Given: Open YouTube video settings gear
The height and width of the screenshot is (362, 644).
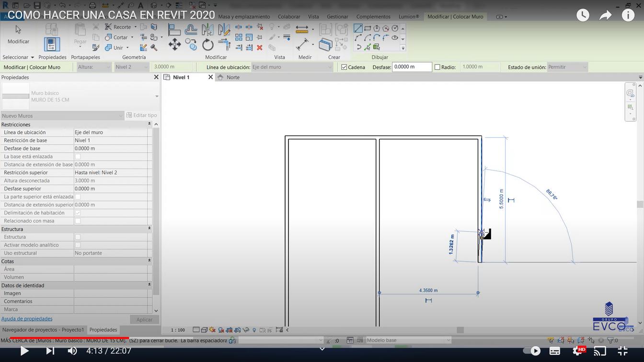Looking at the screenshot, I should [x=578, y=351].
